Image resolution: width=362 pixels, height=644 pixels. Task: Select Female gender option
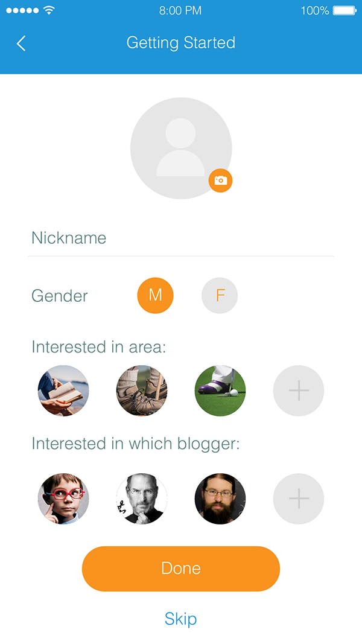[220, 296]
